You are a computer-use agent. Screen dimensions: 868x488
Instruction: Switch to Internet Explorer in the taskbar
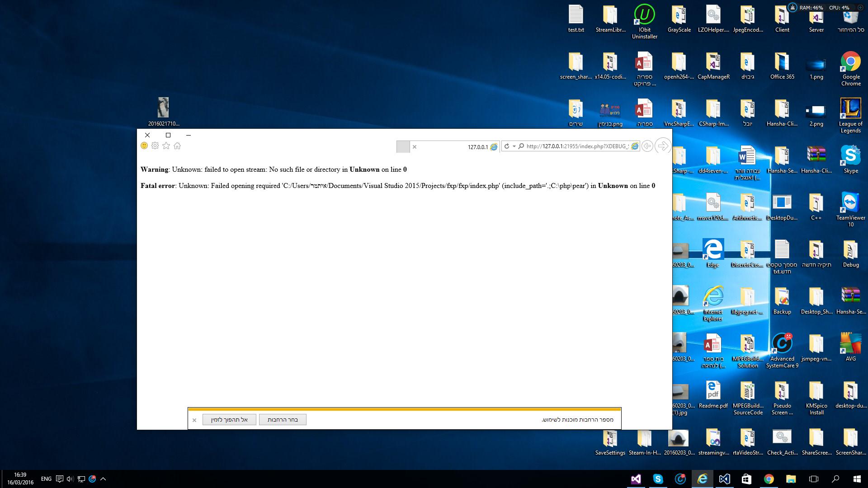pyautogui.click(x=702, y=479)
